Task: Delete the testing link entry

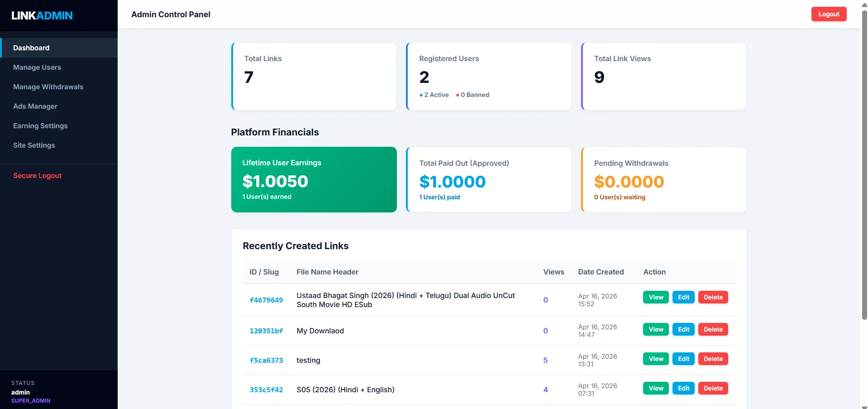Action: 713,359
